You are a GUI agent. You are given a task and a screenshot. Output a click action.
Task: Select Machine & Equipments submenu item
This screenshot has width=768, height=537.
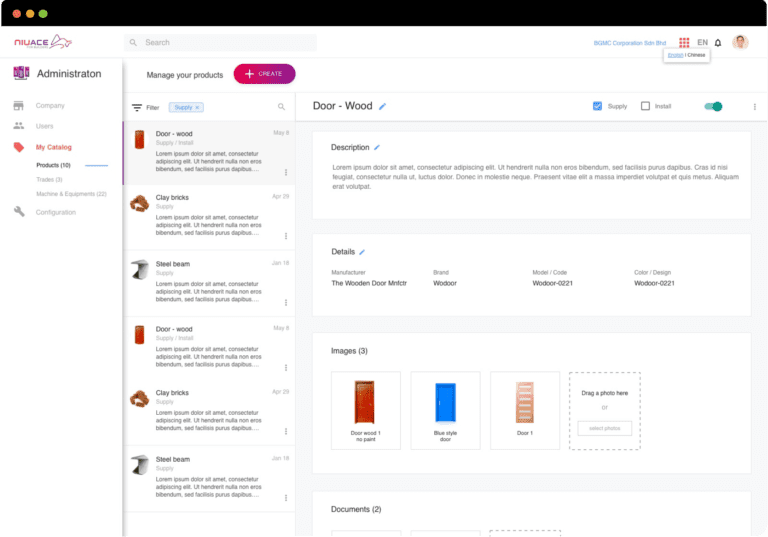tap(71, 193)
